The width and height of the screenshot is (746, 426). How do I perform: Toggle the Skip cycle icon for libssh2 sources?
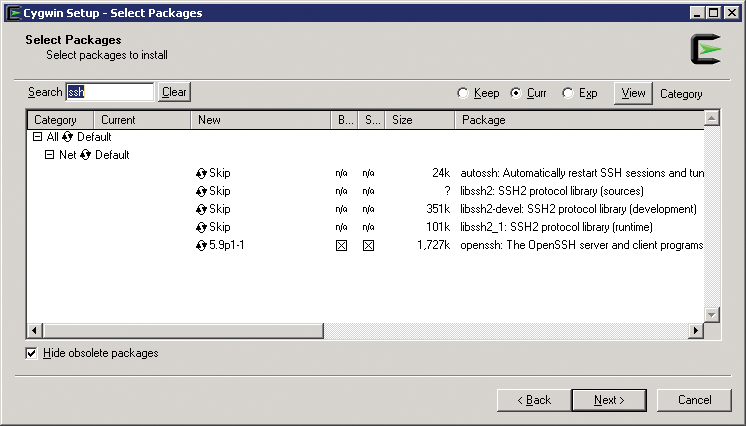[201, 191]
